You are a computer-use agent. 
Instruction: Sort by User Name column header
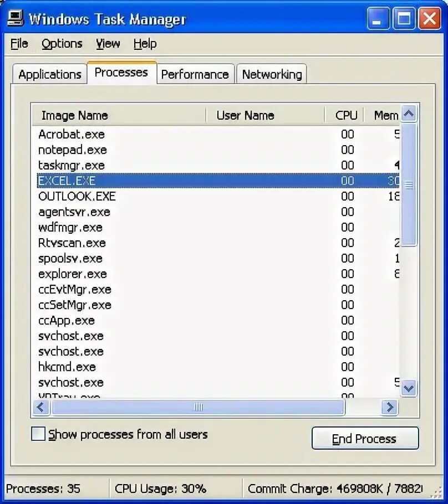pyautogui.click(x=265, y=115)
